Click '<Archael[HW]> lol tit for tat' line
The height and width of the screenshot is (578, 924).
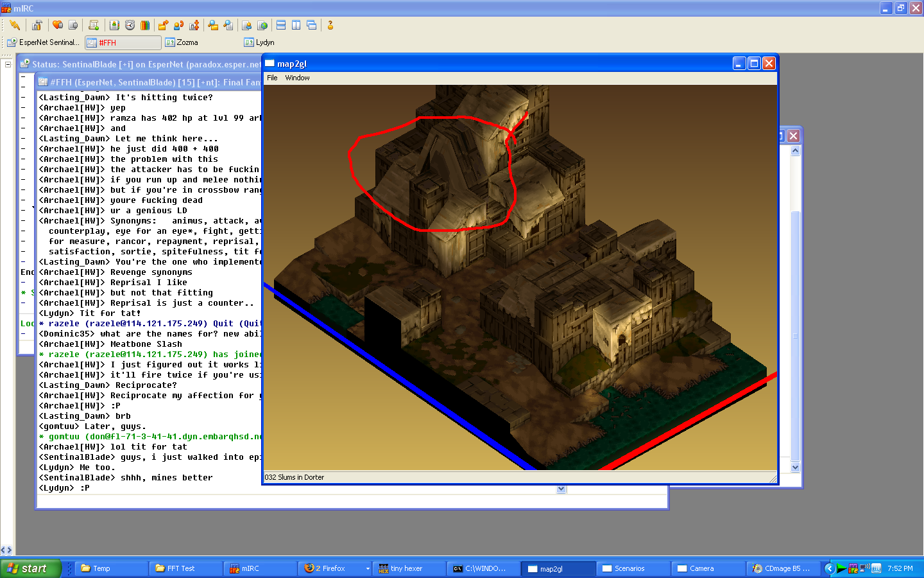(x=113, y=447)
